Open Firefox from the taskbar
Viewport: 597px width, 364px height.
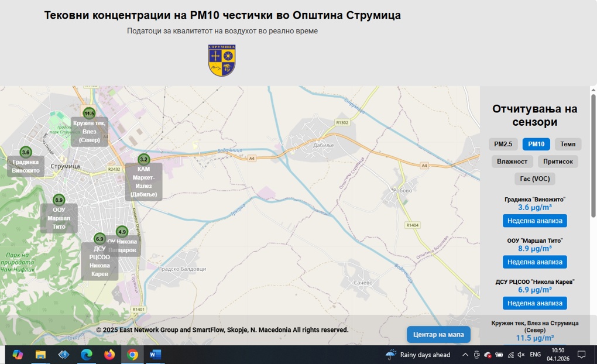coord(109,355)
